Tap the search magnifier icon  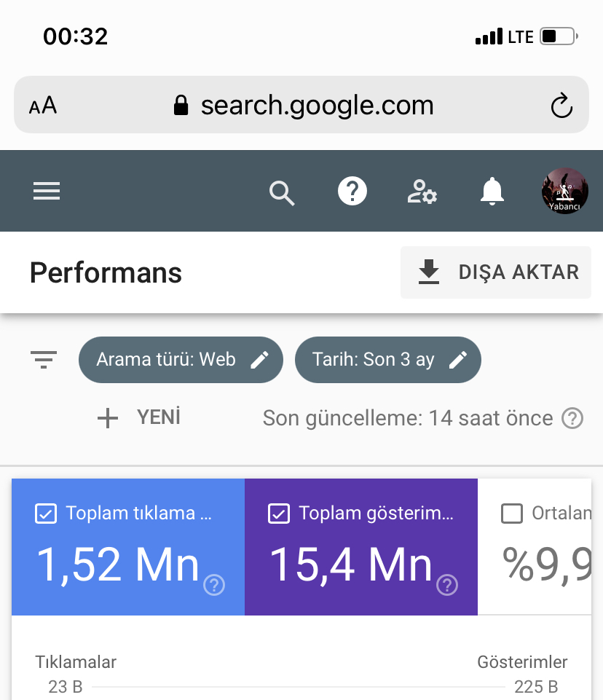282,193
